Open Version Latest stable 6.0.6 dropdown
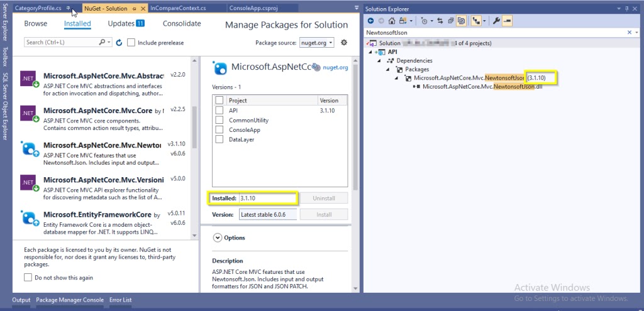Image resolution: width=644 pixels, height=311 pixels. tap(268, 215)
